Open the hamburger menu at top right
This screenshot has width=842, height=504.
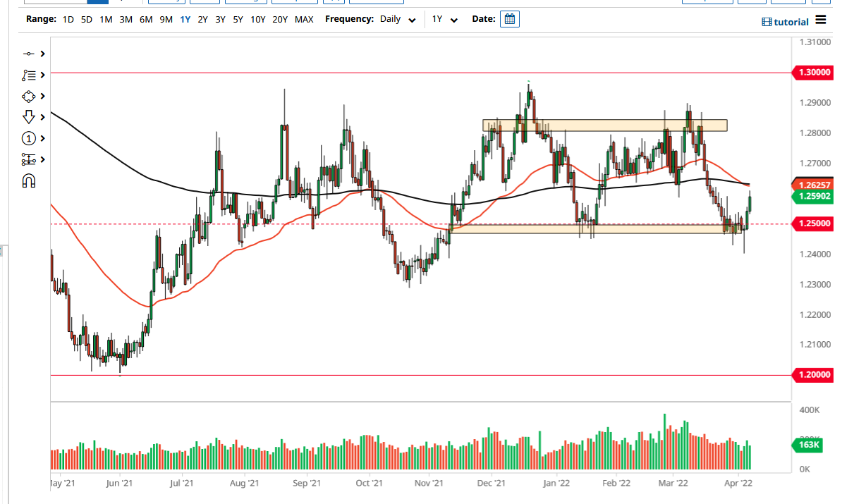(821, 20)
